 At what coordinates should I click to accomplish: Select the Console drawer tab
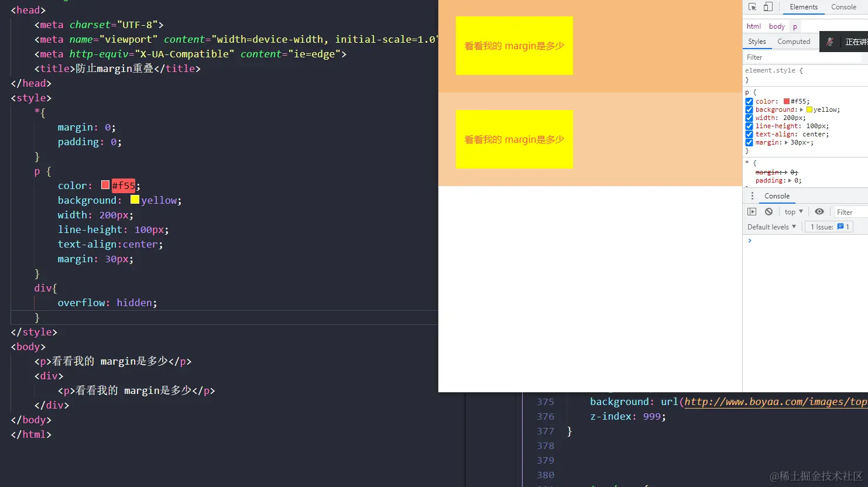tap(777, 196)
